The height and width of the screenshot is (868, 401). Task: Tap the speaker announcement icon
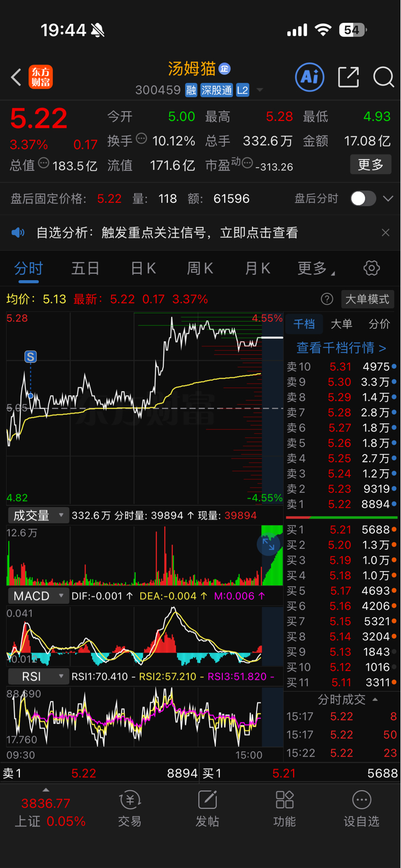(18, 233)
